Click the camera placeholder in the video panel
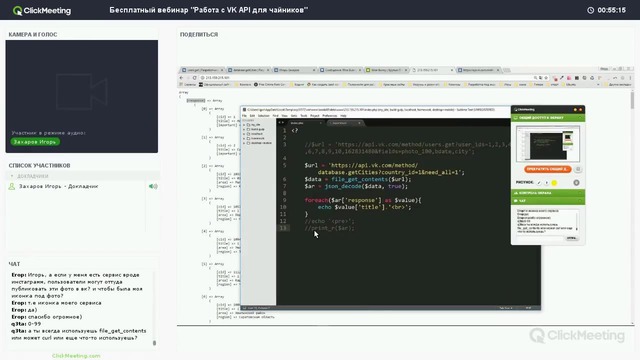This screenshot has height=360, width=640. tap(82, 91)
